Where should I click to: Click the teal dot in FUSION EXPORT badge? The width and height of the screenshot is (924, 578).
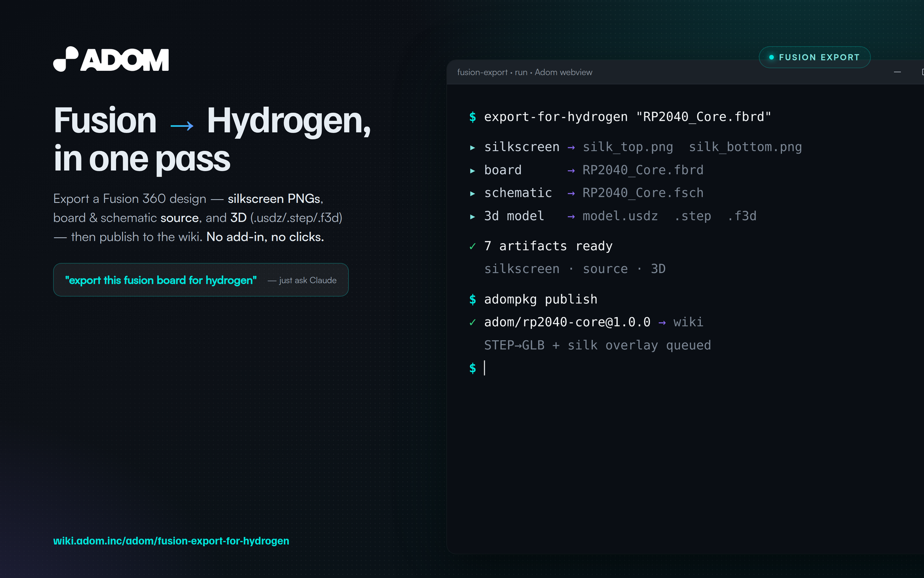[771, 57]
